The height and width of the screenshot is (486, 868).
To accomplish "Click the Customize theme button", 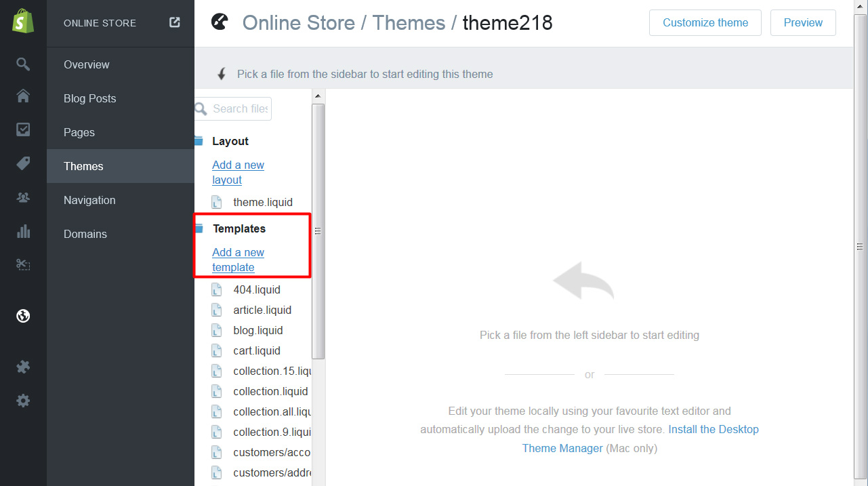I will coord(705,22).
